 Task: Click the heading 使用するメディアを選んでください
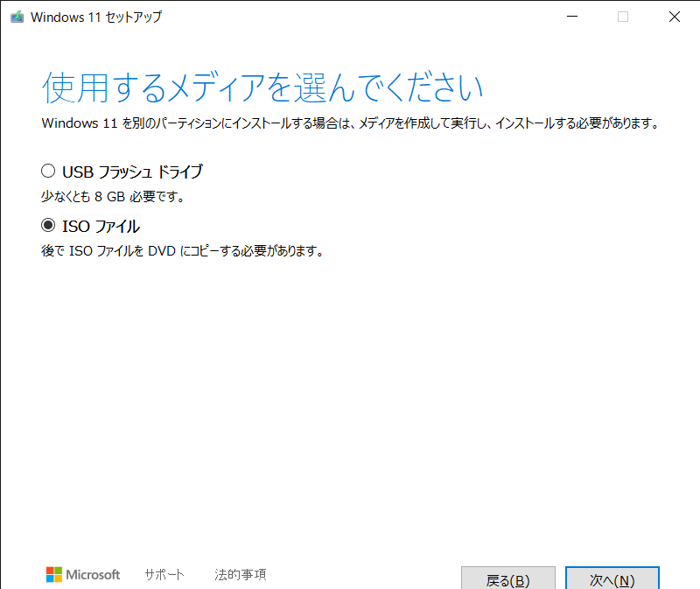(262, 87)
